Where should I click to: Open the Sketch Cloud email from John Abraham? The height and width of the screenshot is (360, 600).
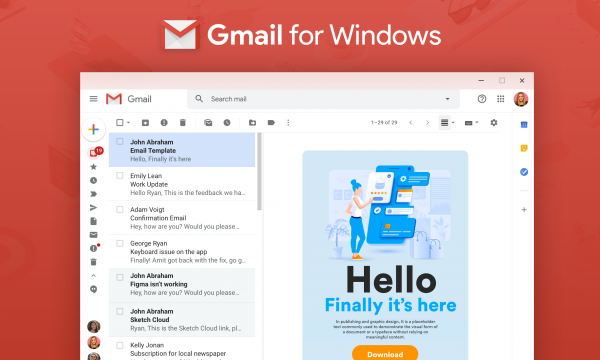(182, 320)
